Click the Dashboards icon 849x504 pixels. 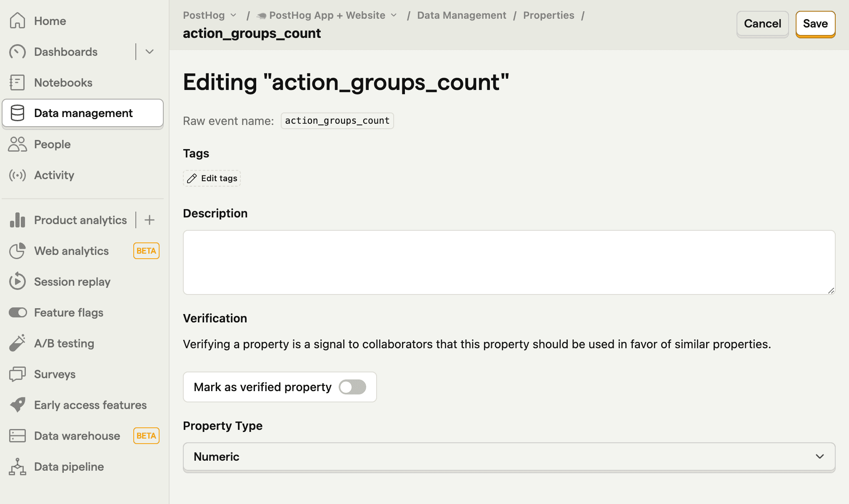[17, 52]
